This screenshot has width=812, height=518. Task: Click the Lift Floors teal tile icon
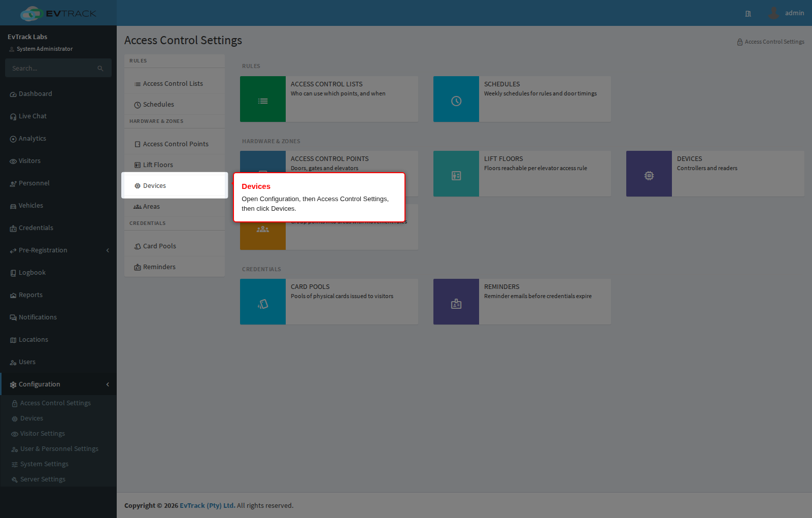[x=456, y=174]
